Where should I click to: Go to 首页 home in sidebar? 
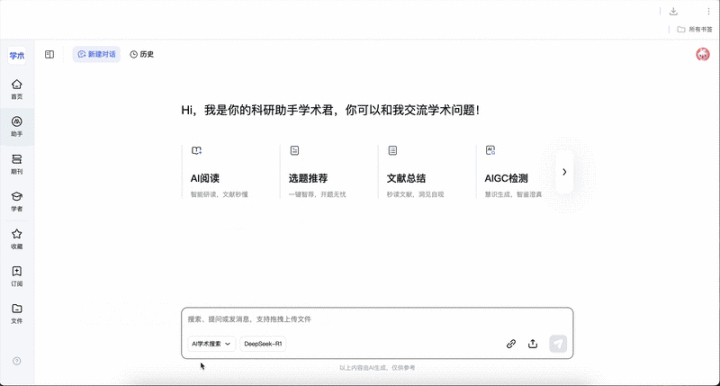point(17,90)
